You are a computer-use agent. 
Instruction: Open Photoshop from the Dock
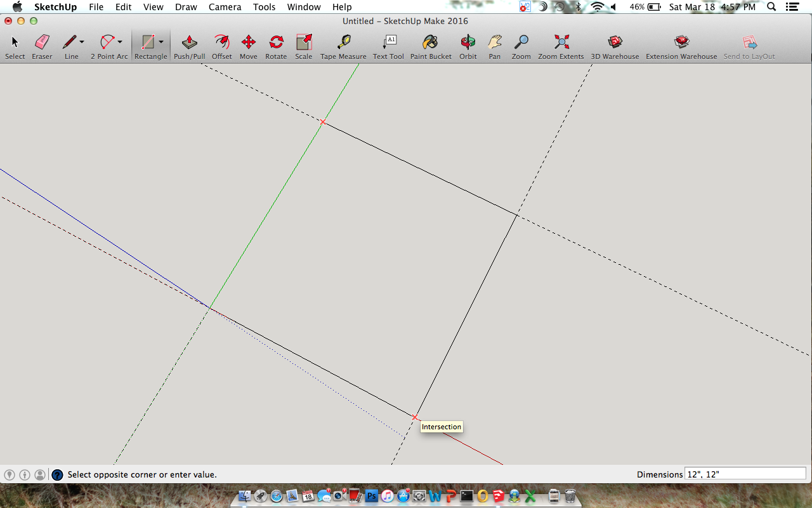[x=371, y=495]
